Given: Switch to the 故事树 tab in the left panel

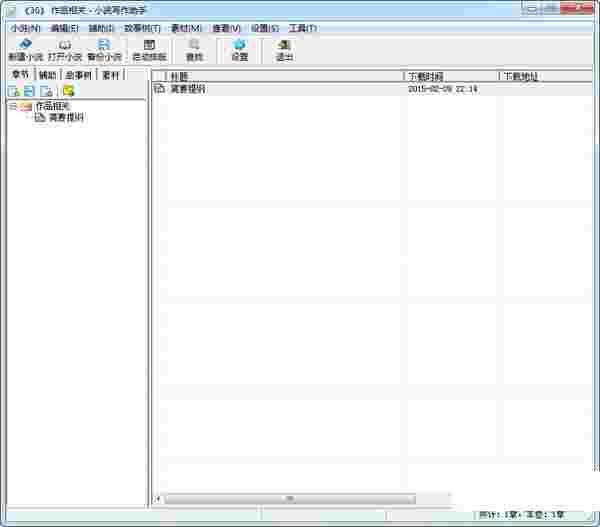Looking at the screenshot, I should [78, 75].
